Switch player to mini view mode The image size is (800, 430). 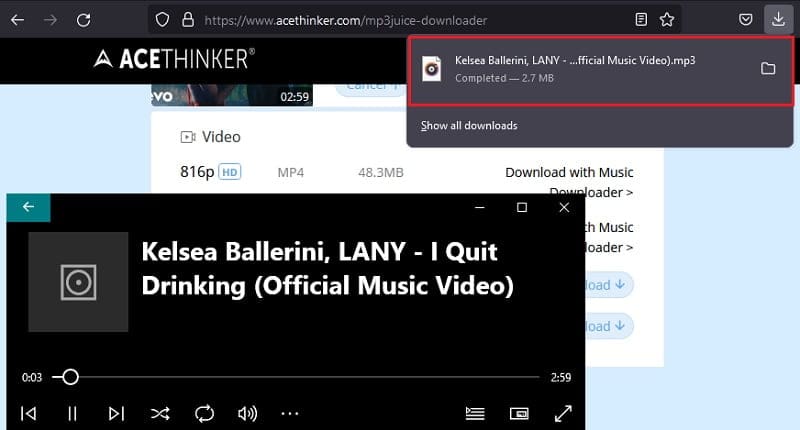519,413
